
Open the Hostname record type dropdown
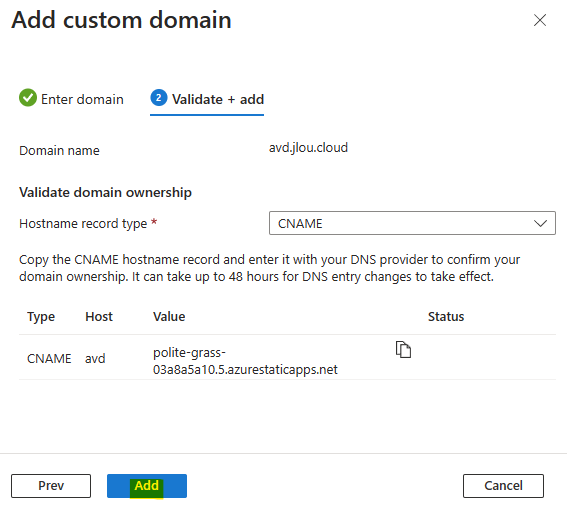pyautogui.click(x=412, y=223)
